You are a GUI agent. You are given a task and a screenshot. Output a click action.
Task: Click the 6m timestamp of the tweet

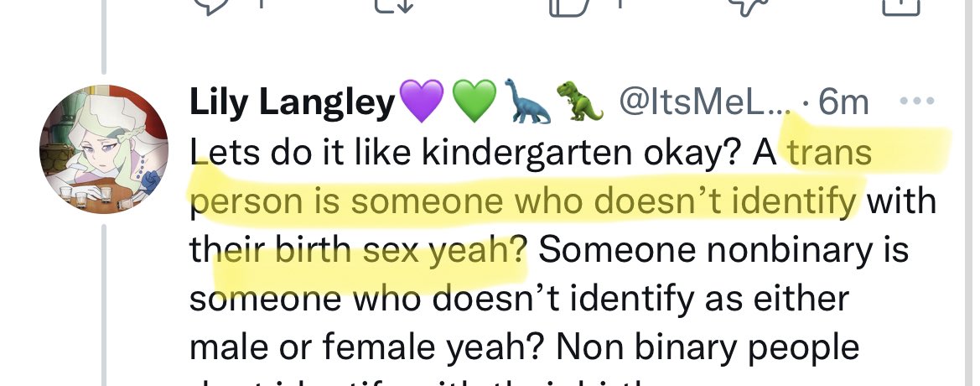[843, 102]
